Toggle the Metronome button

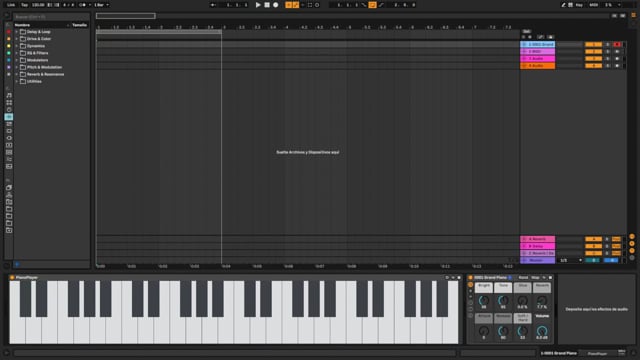(83, 5)
